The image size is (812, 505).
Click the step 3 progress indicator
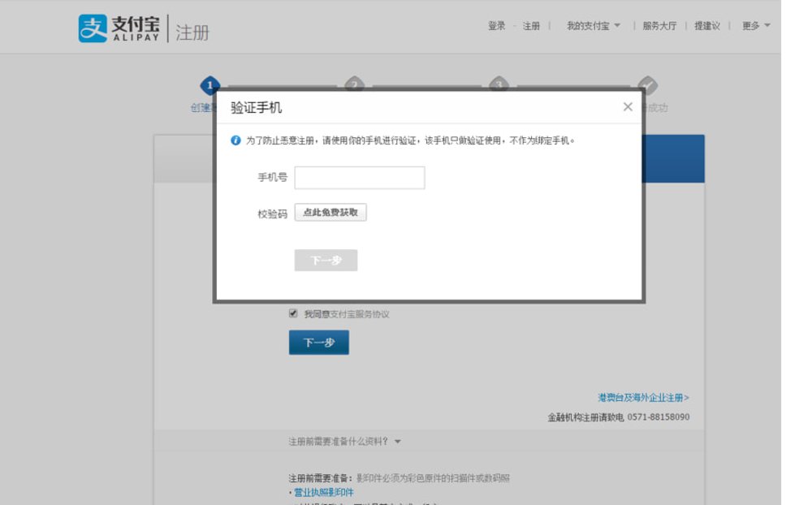pyautogui.click(x=497, y=84)
